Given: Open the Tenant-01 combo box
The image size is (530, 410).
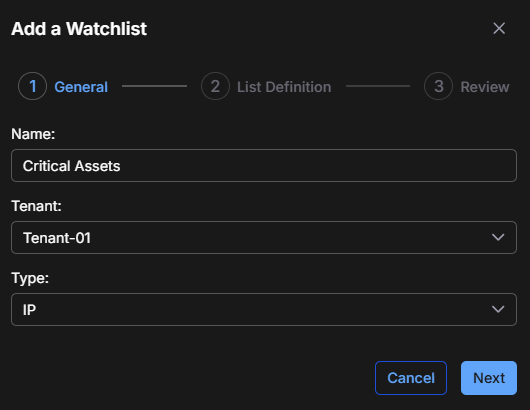Looking at the screenshot, I should point(264,238).
